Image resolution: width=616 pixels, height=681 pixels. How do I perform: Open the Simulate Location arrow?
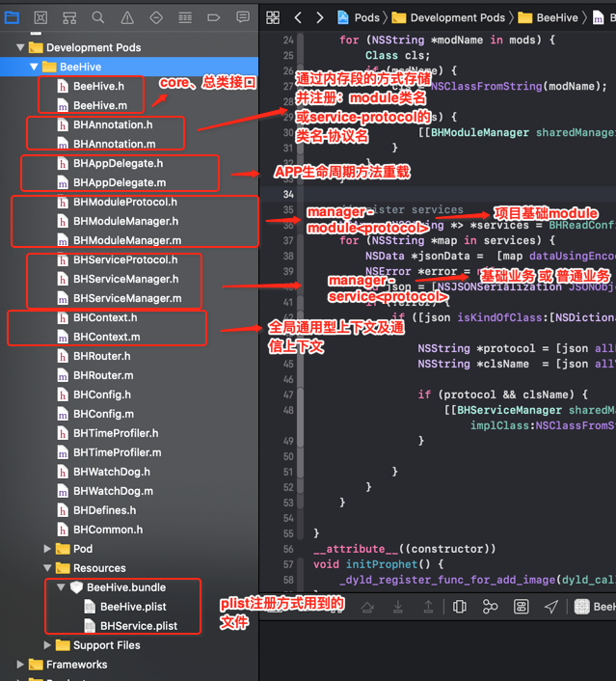point(551,607)
